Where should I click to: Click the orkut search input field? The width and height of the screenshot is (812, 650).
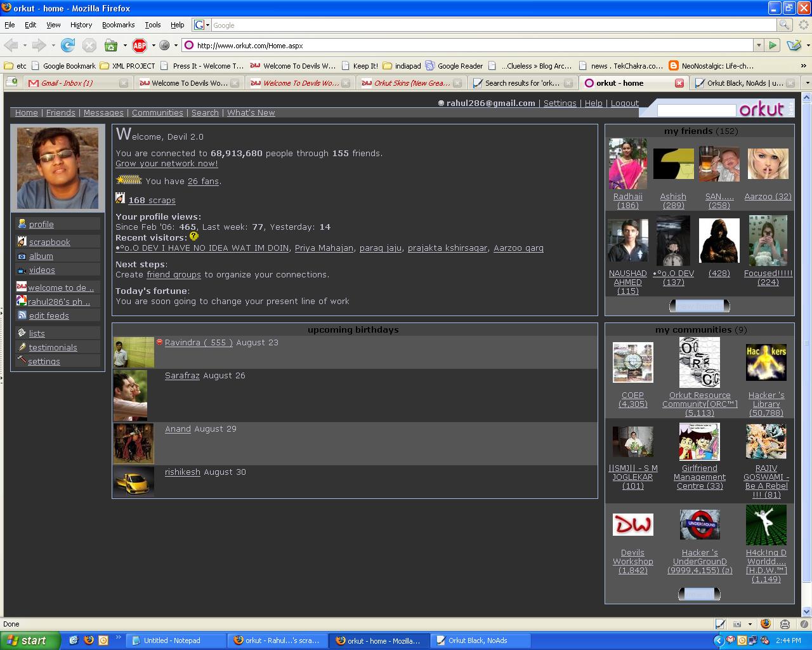[697, 110]
